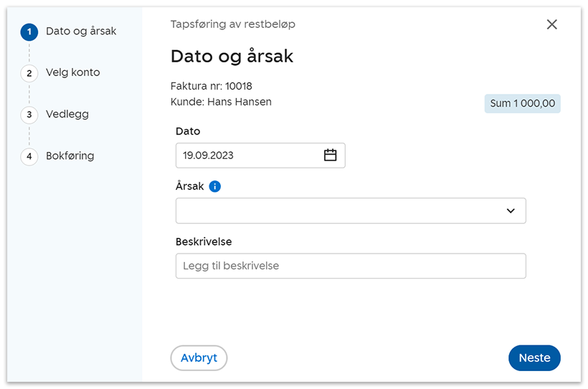Click the step 2 circle number icon

tap(29, 73)
